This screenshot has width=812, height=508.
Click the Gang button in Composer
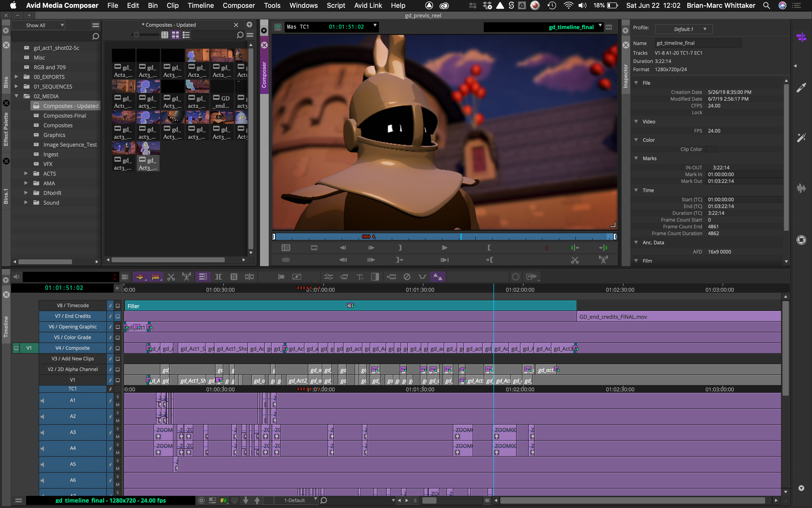point(285,260)
